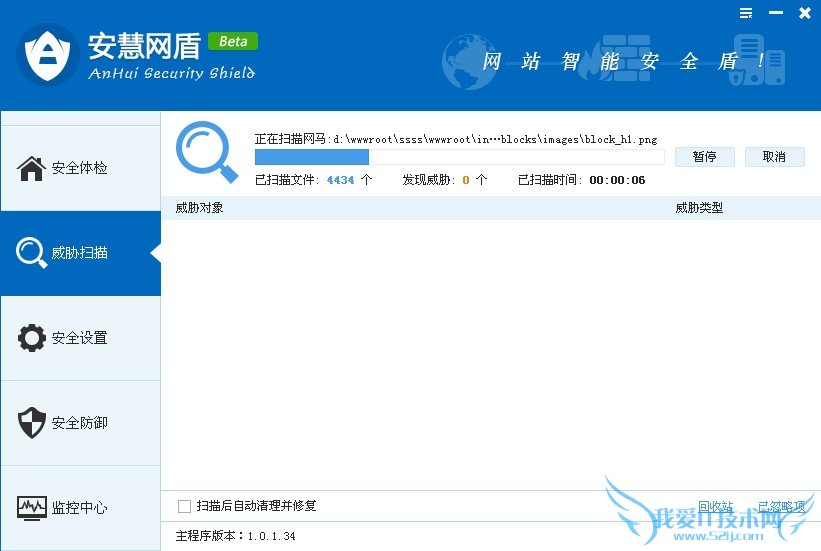Viewport: 821px width, 551px height.
Task: Click the AnHui shield logo icon
Action: [x=48, y=55]
